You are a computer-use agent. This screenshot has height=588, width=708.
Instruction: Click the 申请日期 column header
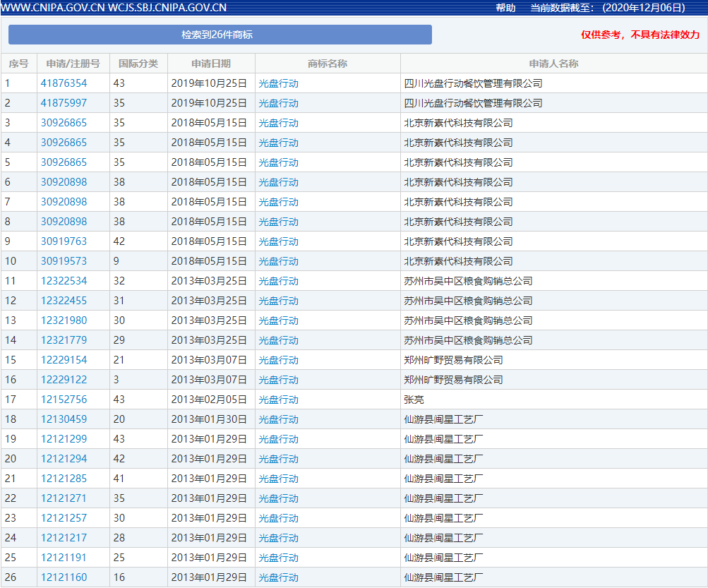click(x=210, y=64)
